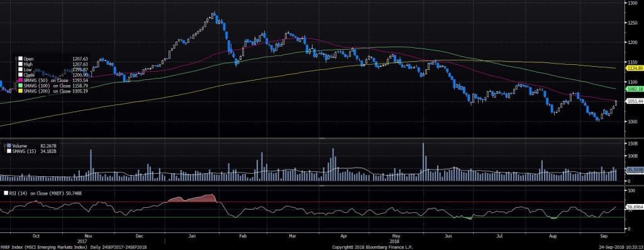Click the SMAVG (15) volume average swatch
This screenshot has height=250, width=644.
point(9,151)
